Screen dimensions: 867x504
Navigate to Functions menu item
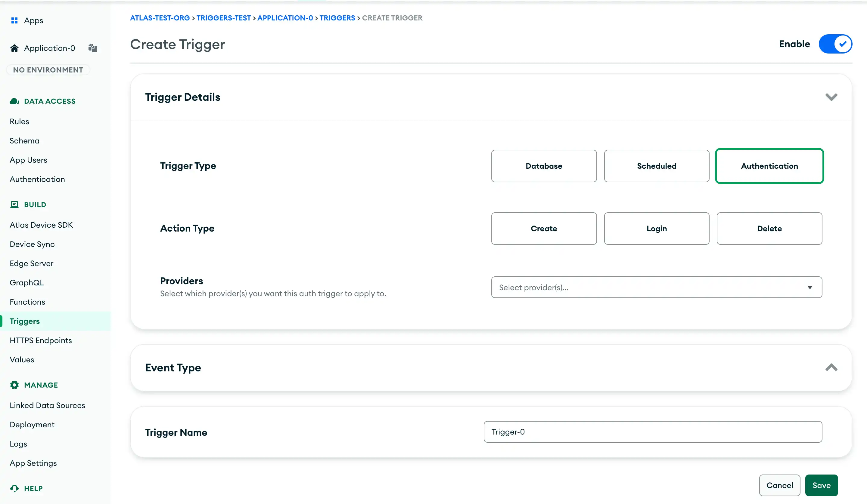(x=27, y=302)
